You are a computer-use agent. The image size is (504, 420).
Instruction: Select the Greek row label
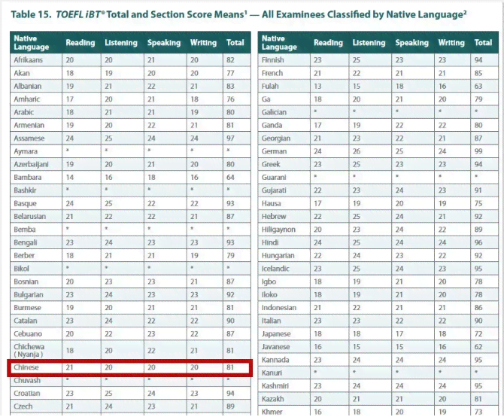pos(271,164)
